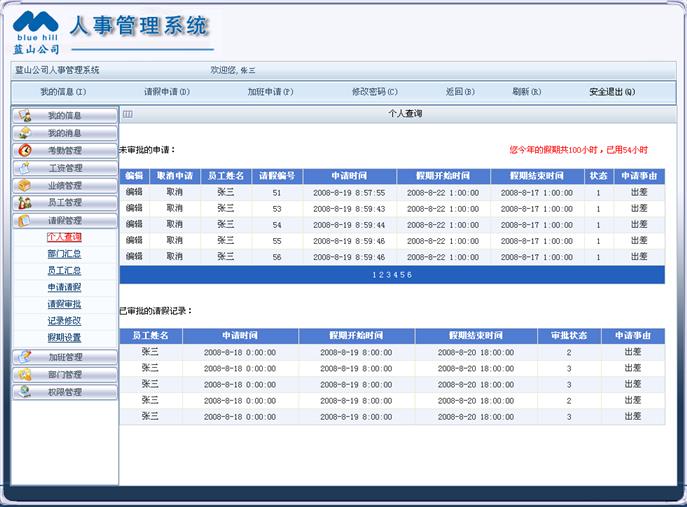Go to page 5 in pager

click(x=402, y=275)
